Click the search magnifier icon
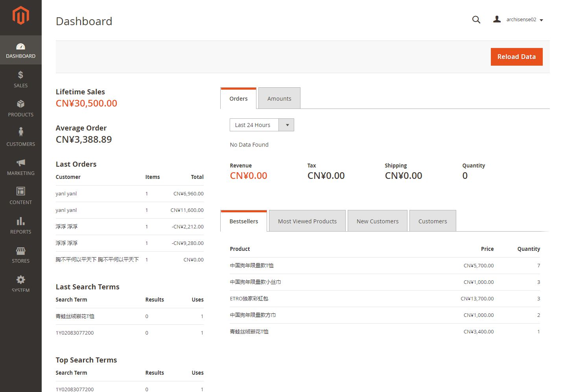The image size is (564, 392). point(476,20)
